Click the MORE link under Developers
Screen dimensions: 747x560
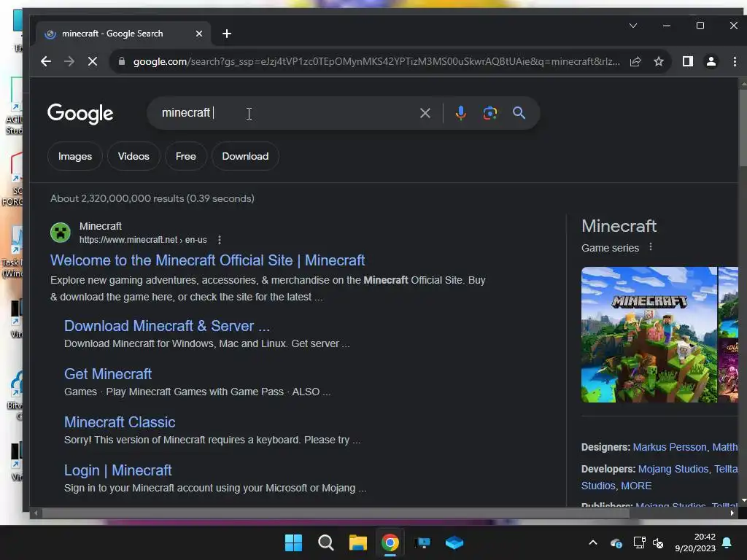636,486
